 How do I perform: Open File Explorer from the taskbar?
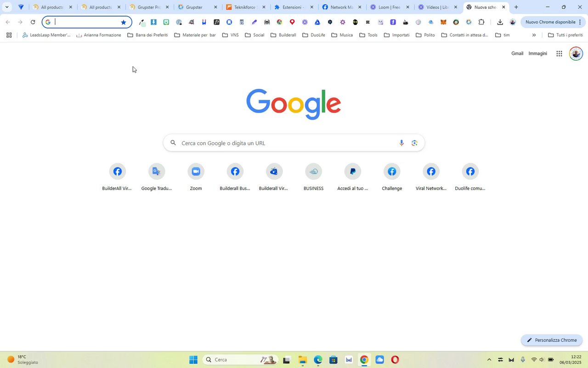point(302,360)
